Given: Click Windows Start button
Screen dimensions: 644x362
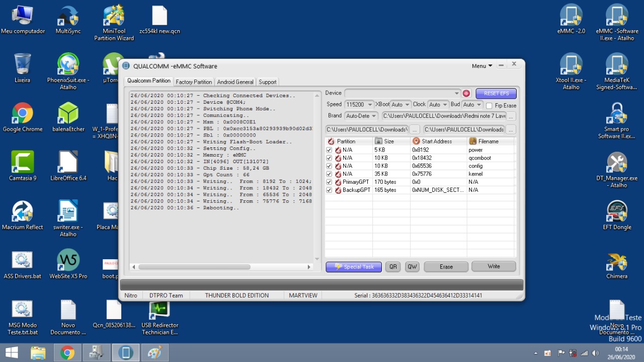Looking at the screenshot, I should coord(12,352).
